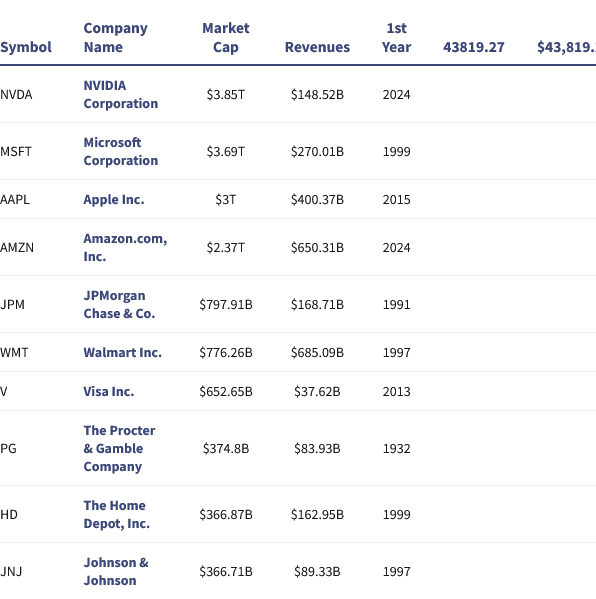The image size is (596, 599).
Task: Open the JPMorgan Chase & Co. link
Action: (119, 304)
